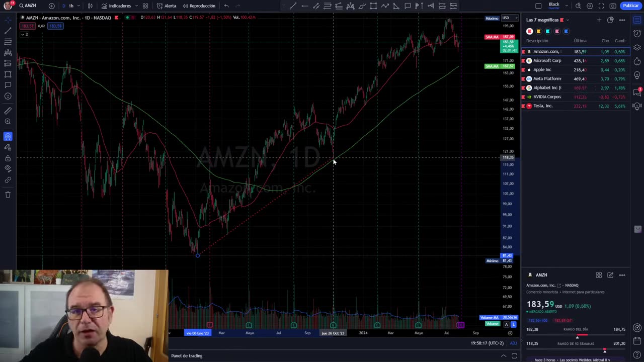The width and height of the screenshot is (644, 362).
Task: Open the watchlist panel icon in right sidebar
Action: [637, 20]
